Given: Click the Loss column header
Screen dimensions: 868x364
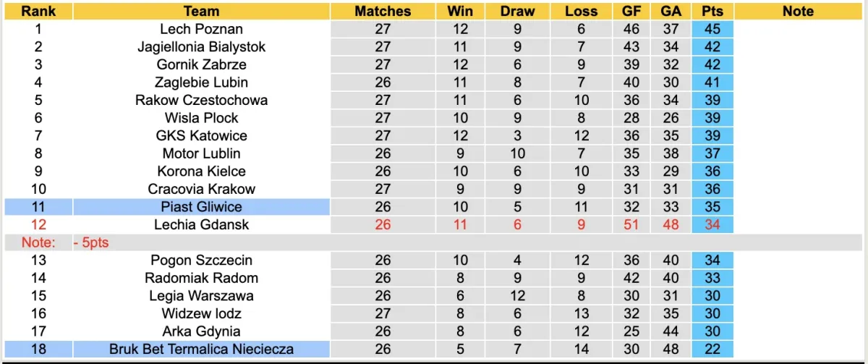Looking at the screenshot, I should tap(581, 12).
